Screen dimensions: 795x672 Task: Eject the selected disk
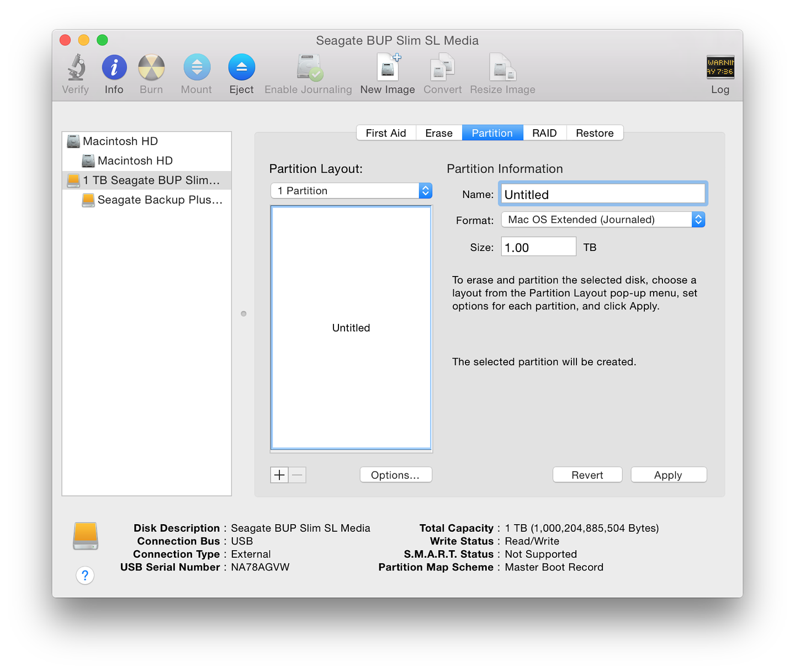(242, 67)
